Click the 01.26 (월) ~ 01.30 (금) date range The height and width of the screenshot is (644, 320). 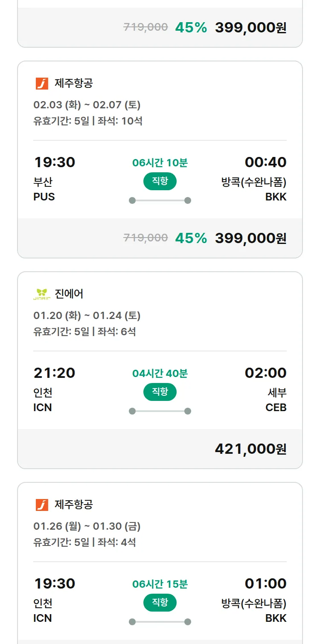point(87,526)
